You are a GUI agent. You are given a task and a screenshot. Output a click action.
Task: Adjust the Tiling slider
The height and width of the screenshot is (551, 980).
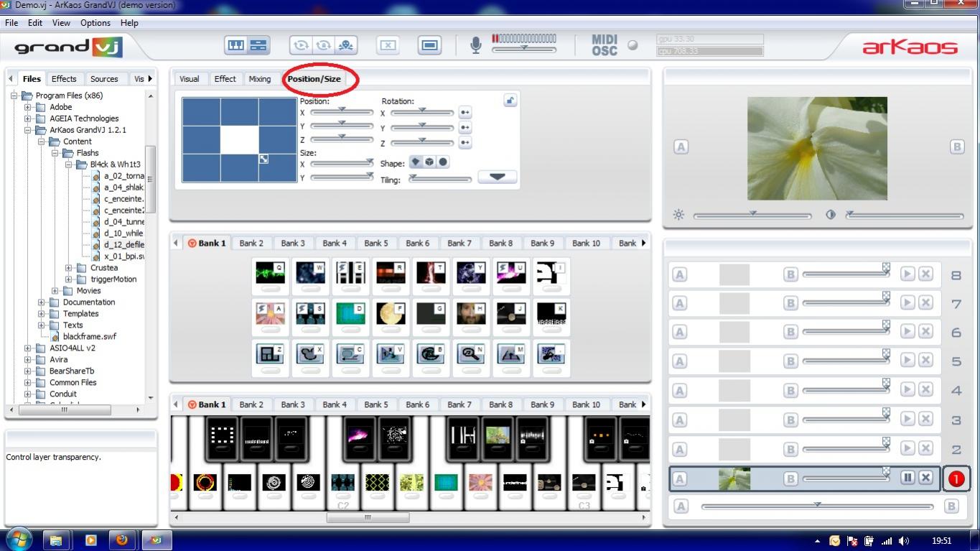coord(440,179)
